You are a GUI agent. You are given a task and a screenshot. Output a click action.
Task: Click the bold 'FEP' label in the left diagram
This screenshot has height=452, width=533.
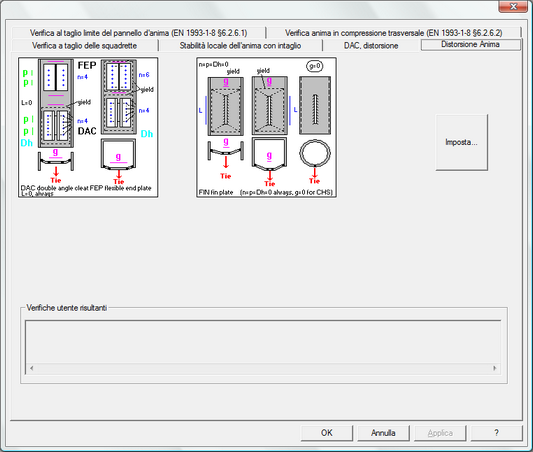pyautogui.click(x=87, y=65)
